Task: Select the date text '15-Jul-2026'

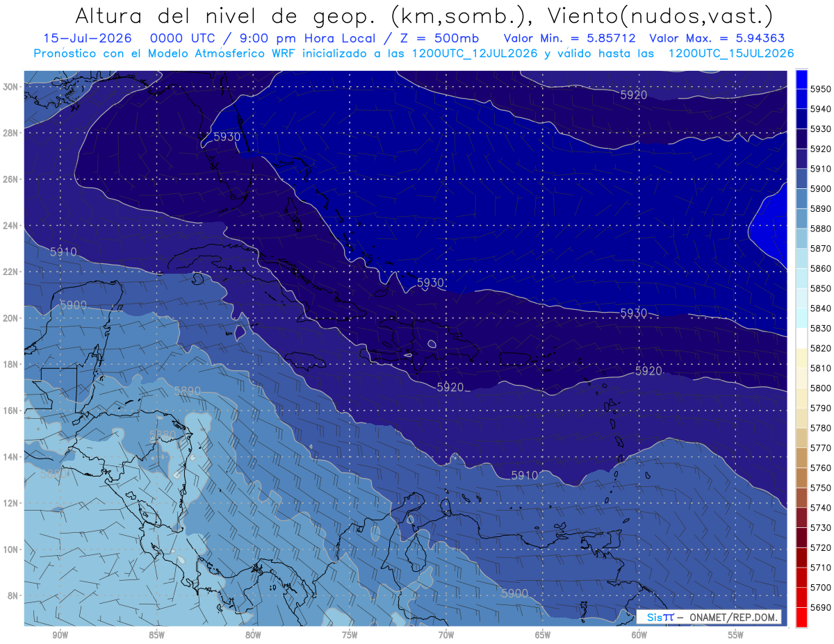Action: point(88,38)
